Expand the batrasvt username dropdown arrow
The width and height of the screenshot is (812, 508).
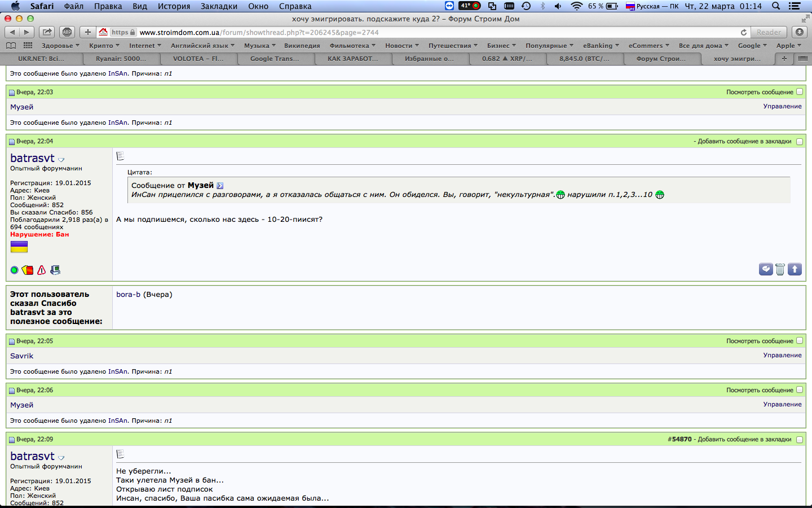pyautogui.click(x=61, y=160)
